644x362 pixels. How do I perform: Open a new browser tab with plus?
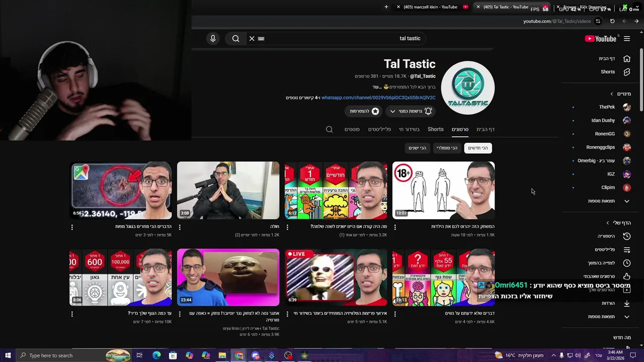click(x=386, y=7)
